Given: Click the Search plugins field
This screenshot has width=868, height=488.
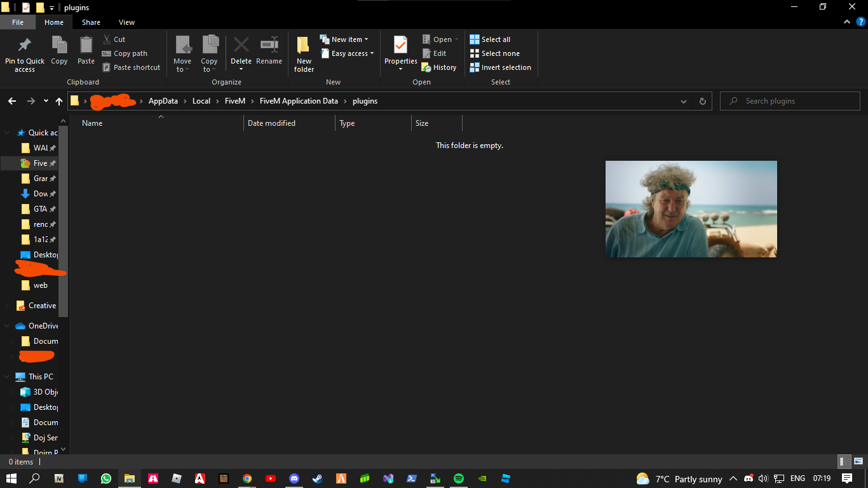Looking at the screenshot, I should pos(790,101).
